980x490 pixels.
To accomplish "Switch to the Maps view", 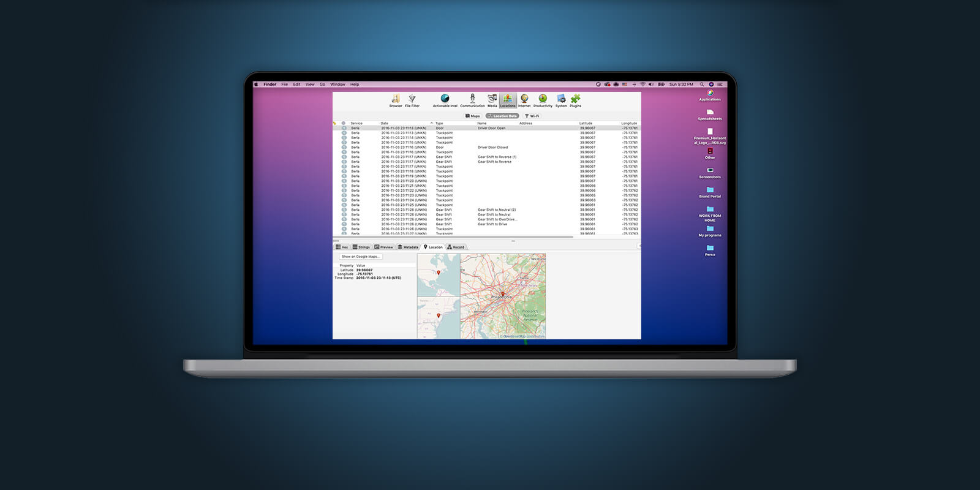I will (x=473, y=116).
